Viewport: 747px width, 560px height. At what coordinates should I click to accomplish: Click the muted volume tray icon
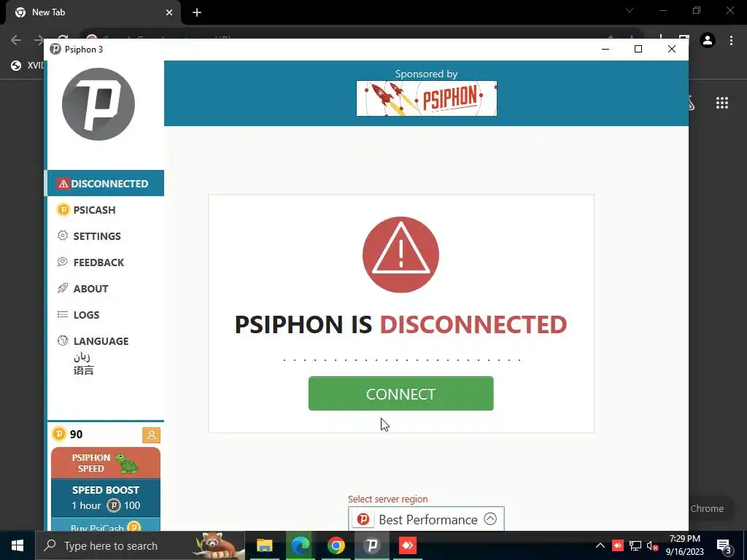point(652,545)
